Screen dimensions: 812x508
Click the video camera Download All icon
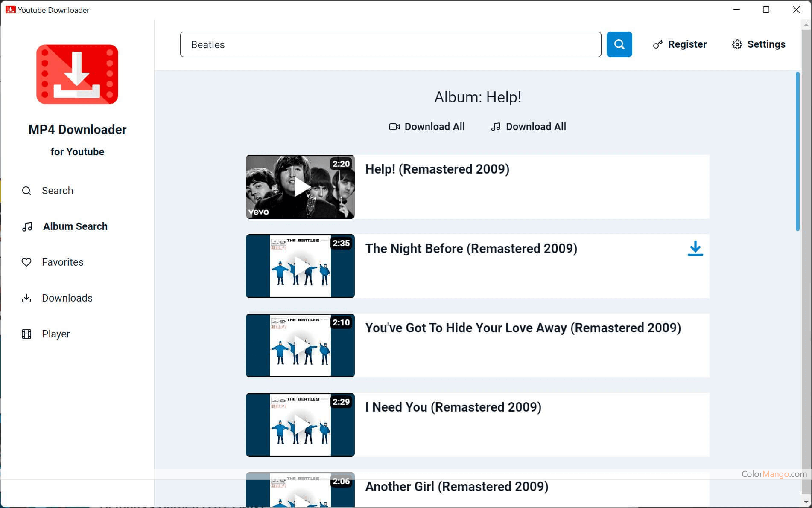pyautogui.click(x=394, y=127)
